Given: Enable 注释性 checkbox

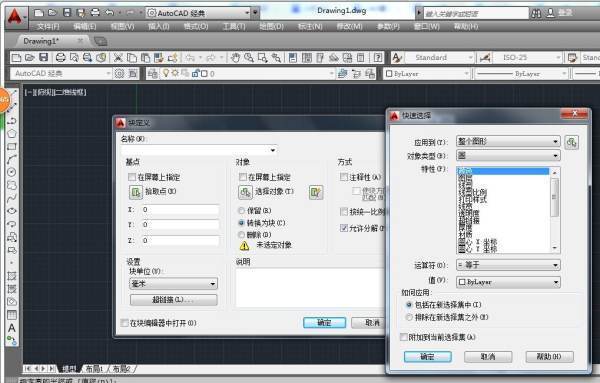Looking at the screenshot, I should pyautogui.click(x=344, y=177).
